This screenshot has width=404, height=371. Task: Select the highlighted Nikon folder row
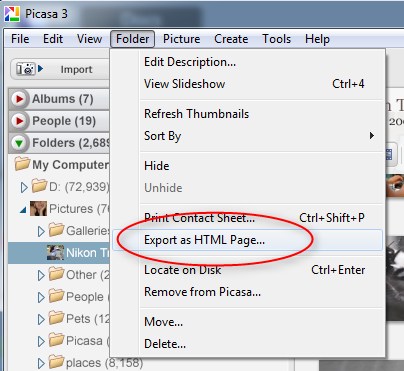pyautogui.click(x=59, y=253)
